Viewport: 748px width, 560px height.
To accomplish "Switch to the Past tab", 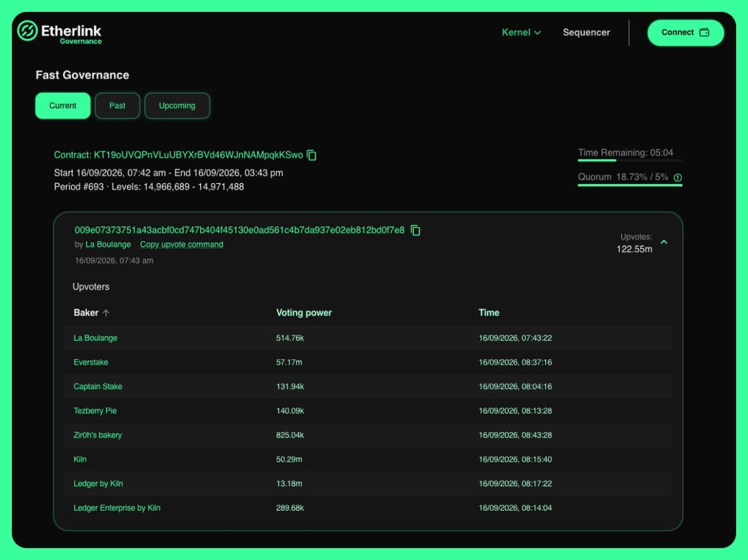I will tap(117, 105).
